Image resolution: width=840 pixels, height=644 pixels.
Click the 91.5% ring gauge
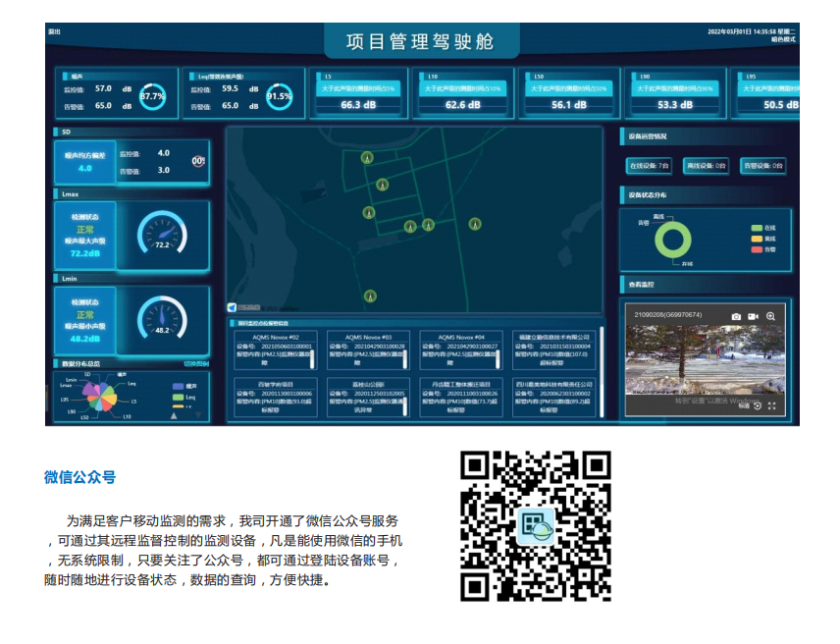pos(279,96)
